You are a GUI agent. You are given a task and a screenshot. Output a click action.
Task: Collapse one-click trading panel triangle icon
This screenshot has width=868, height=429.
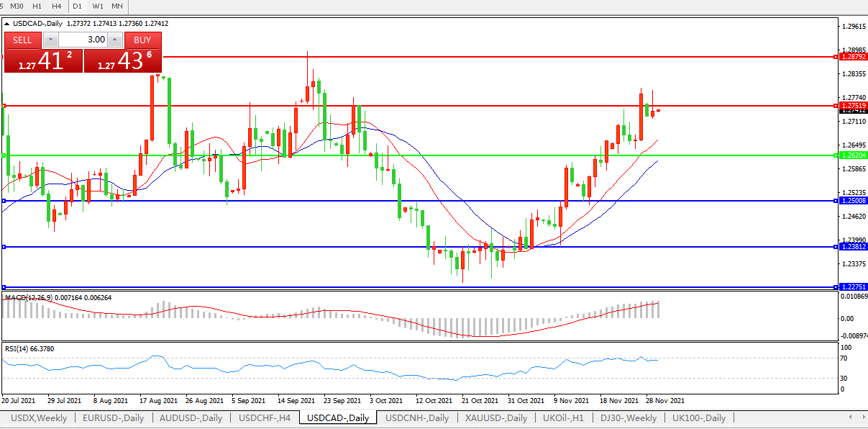click(x=7, y=23)
